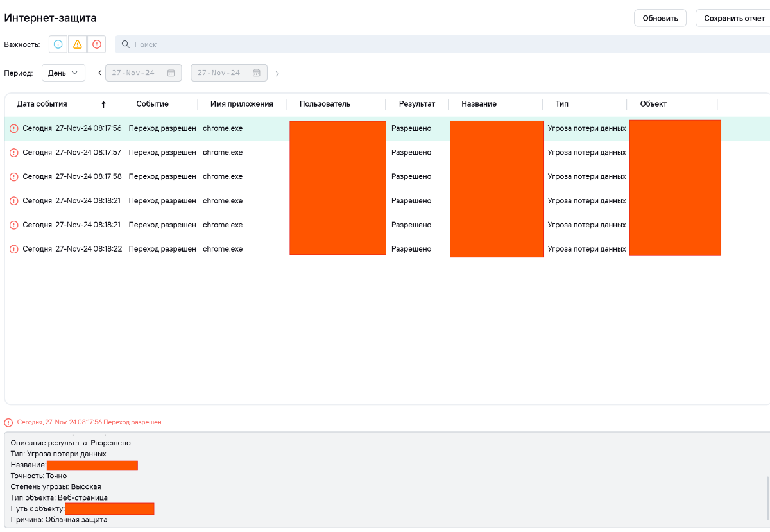Open the Период dropdown showing День
Viewport: 770px width, 532px height.
coord(64,73)
